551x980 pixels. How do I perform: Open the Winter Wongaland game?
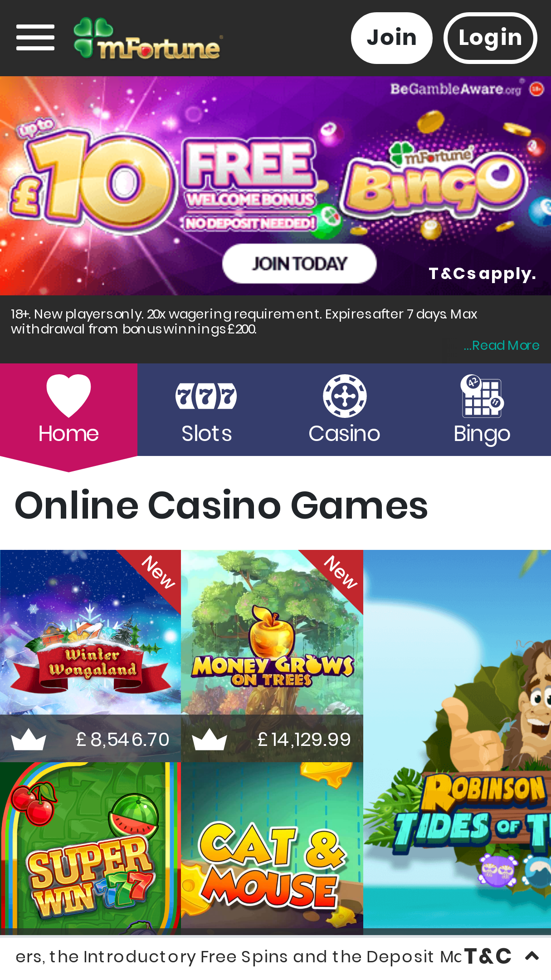coord(90,656)
